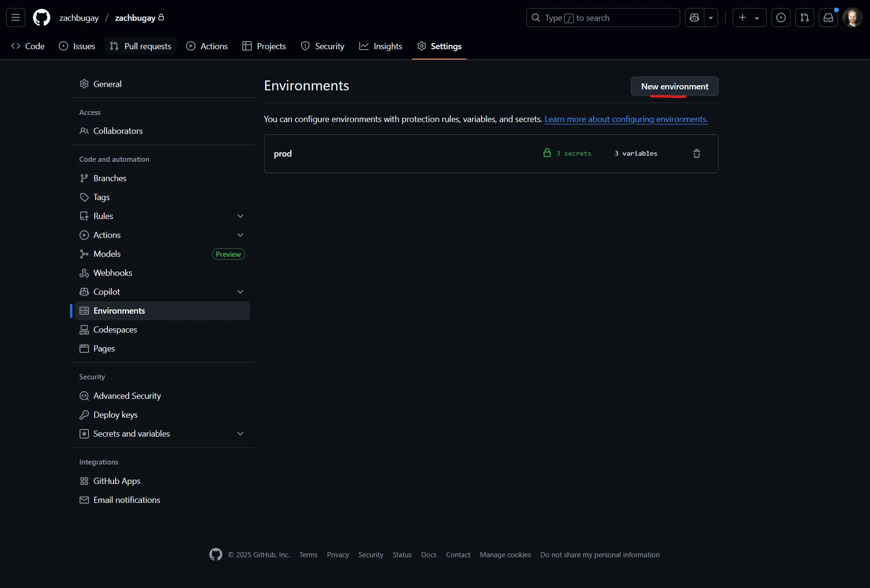Click the New environment button

(x=675, y=87)
